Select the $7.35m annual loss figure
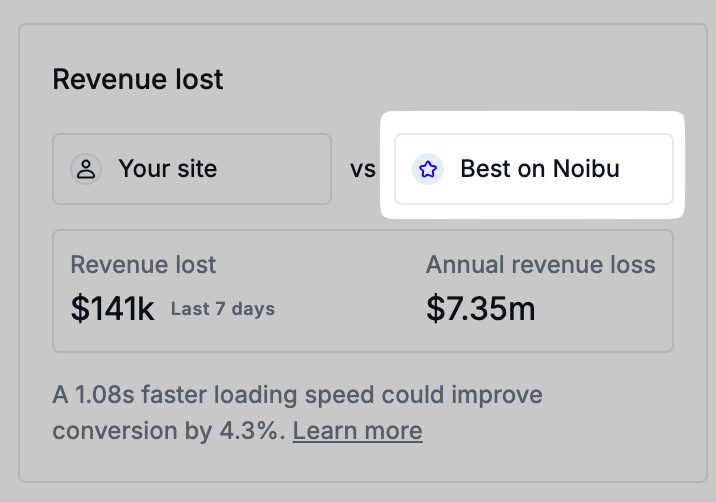 click(x=480, y=309)
